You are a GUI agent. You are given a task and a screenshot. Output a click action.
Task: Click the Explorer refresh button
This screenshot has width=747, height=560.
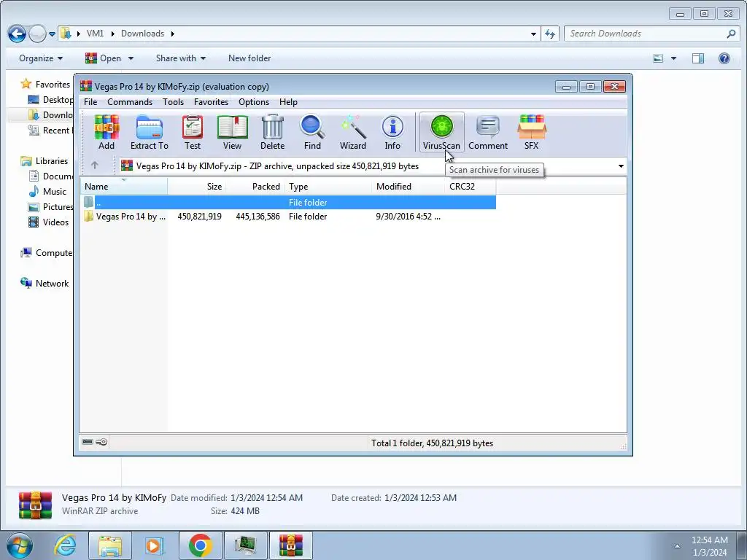pos(550,34)
